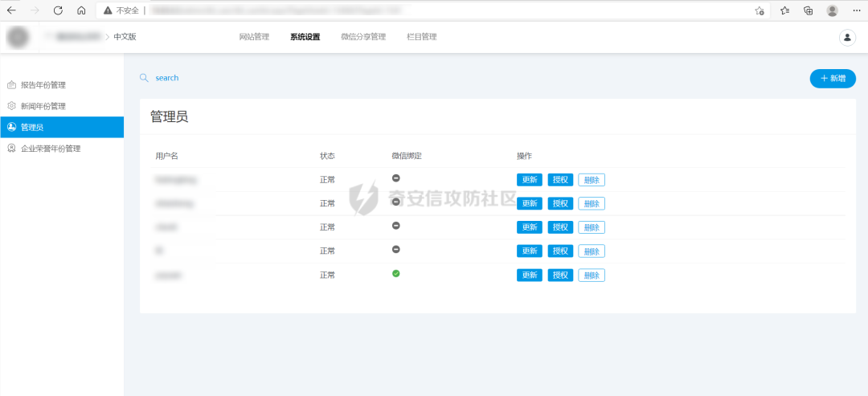This screenshot has height=396, width=868.
Task: Click the 用户名 column header
Action: (x=166, y=156)
